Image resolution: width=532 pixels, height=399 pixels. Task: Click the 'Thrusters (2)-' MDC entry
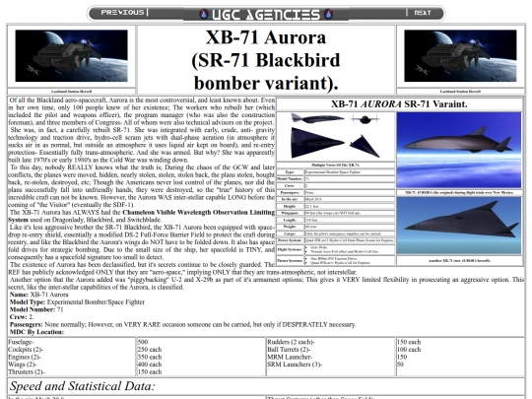pyautogui.click(x=27, y=371)
